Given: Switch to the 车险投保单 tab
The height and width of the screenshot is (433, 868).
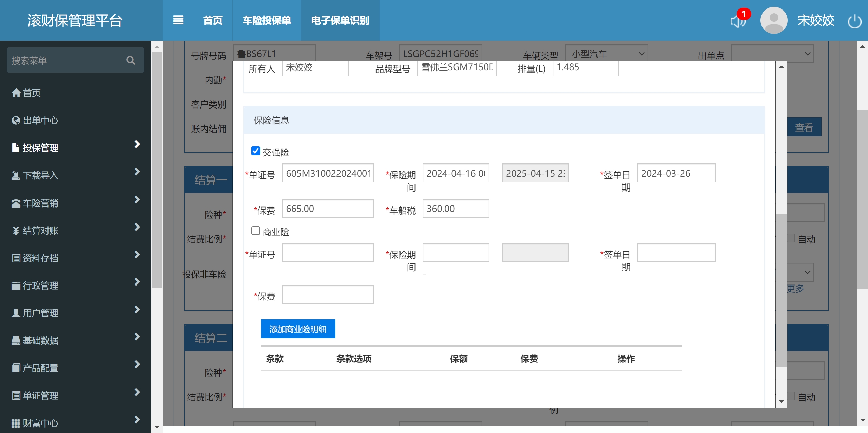Looking at the screenshot, I should click(267, 20).
